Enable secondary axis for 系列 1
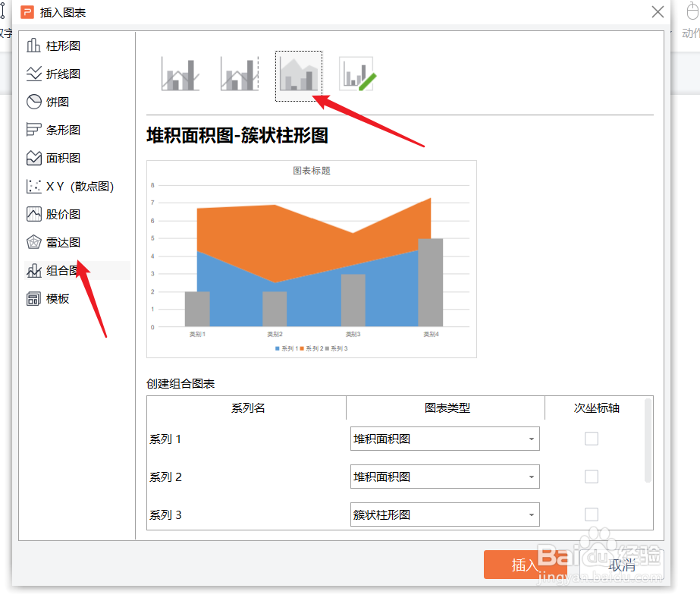The width and height of the screenshot is (700, 601). tap(592, 439)
